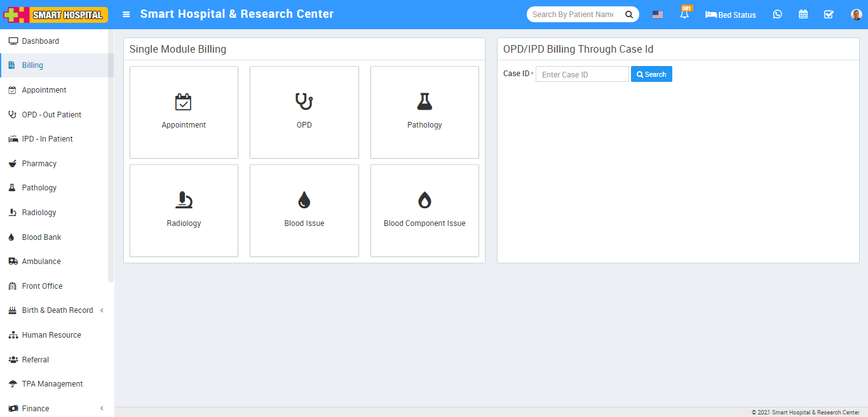Click the Bed Status link
This screenshot has height=417, width=868.
[731, 15]
